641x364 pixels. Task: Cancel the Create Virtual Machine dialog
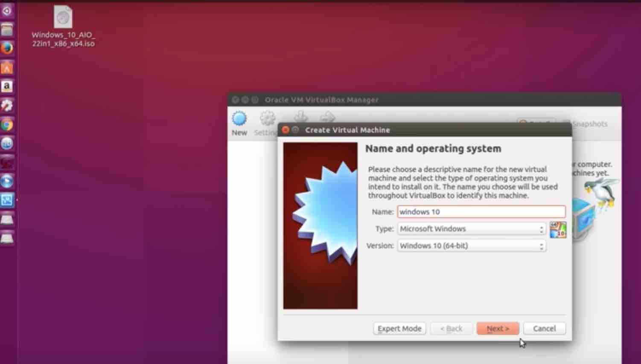(x=544, y=328)
